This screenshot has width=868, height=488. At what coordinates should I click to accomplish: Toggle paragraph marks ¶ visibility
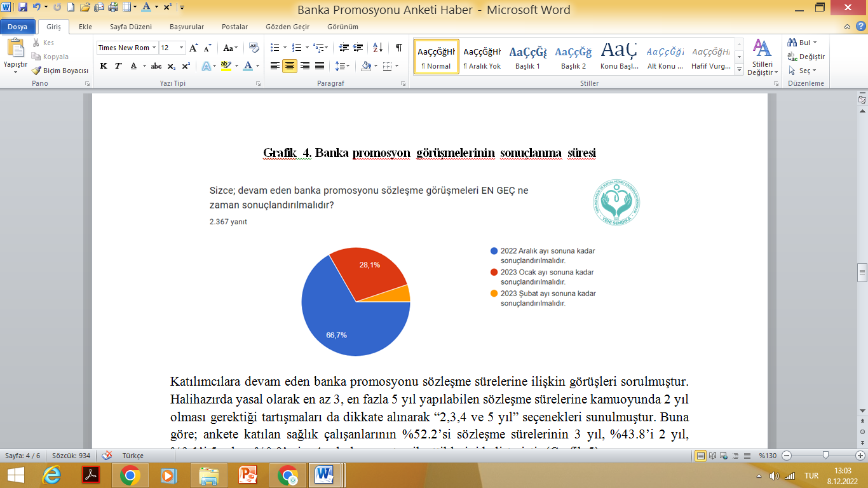tap(398, 48)
